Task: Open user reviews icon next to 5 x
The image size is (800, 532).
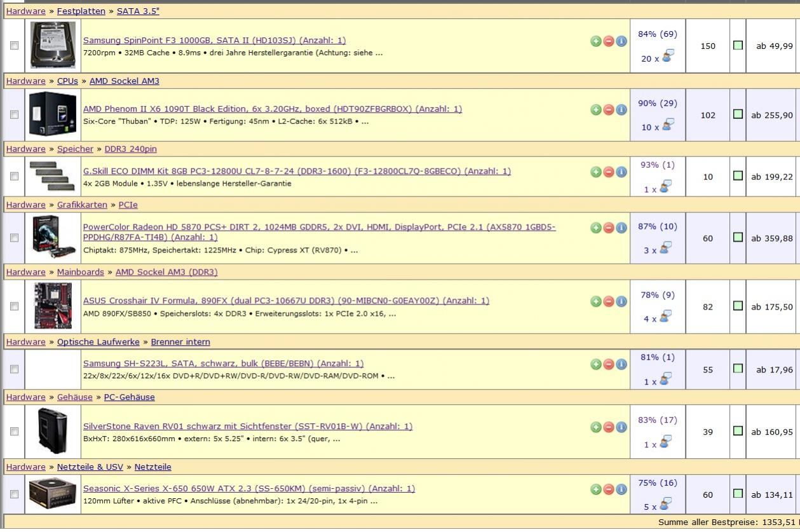Action: 667,505
